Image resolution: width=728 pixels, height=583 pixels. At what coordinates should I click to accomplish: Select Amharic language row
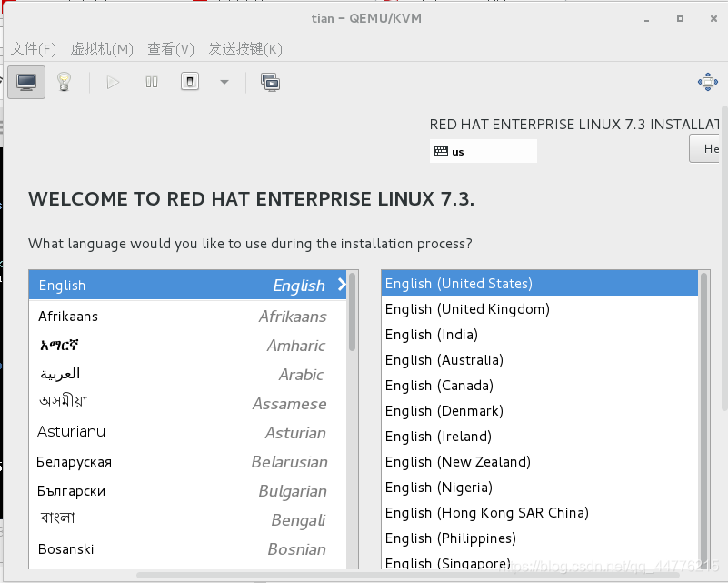pyautogui.click(x=187, y=346)
